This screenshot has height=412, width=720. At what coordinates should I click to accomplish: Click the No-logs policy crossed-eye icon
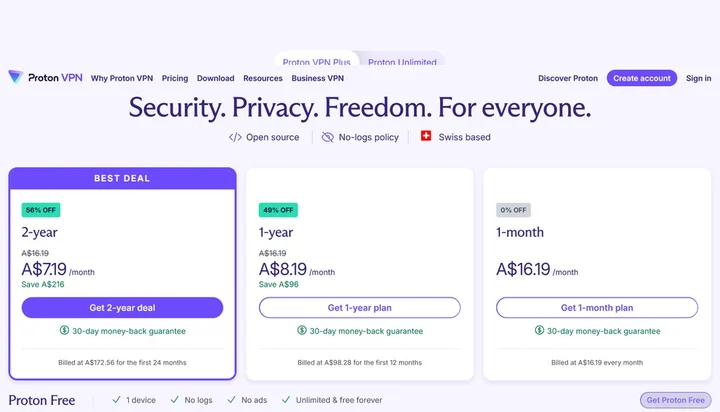(x=328, y=137)
